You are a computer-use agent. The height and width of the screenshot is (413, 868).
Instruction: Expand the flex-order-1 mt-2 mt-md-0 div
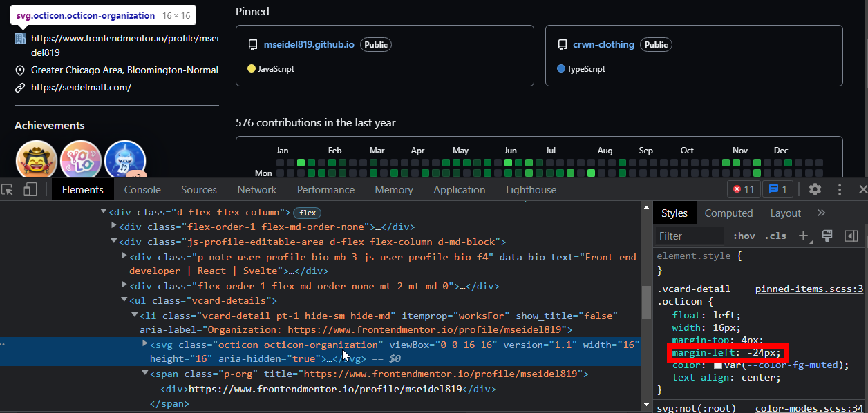125,286
